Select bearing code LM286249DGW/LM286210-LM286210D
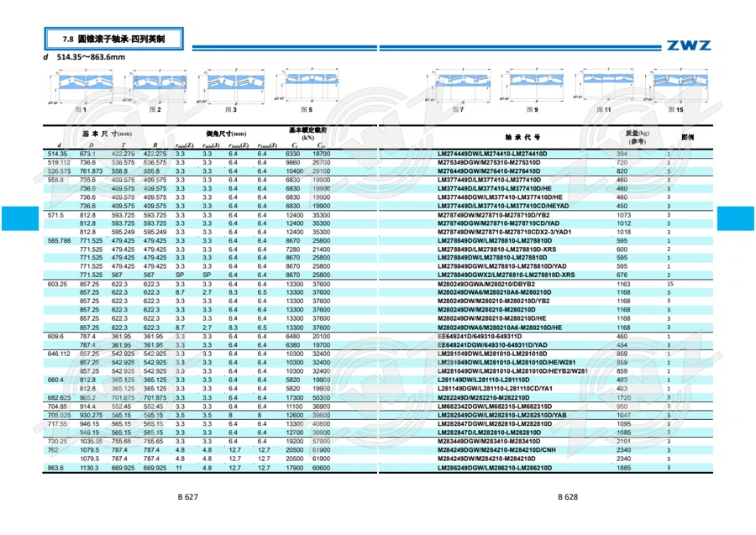 (x=495, y=468)
